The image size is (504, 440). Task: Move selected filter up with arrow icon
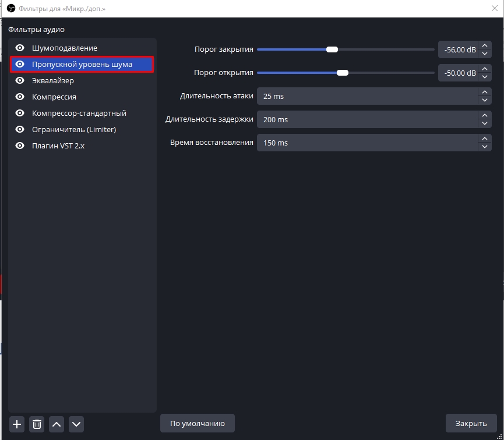(x=57, y=424)
